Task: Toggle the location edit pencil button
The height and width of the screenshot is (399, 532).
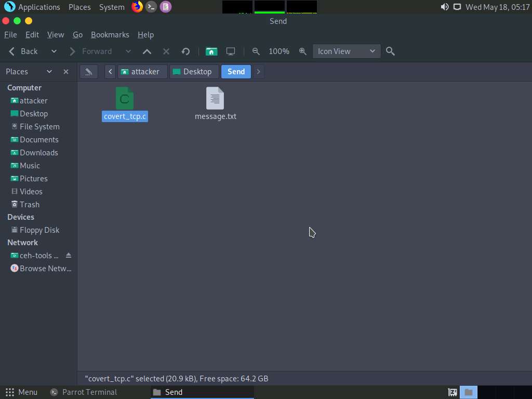Action: pyautogui.click(x=89, y=72)
